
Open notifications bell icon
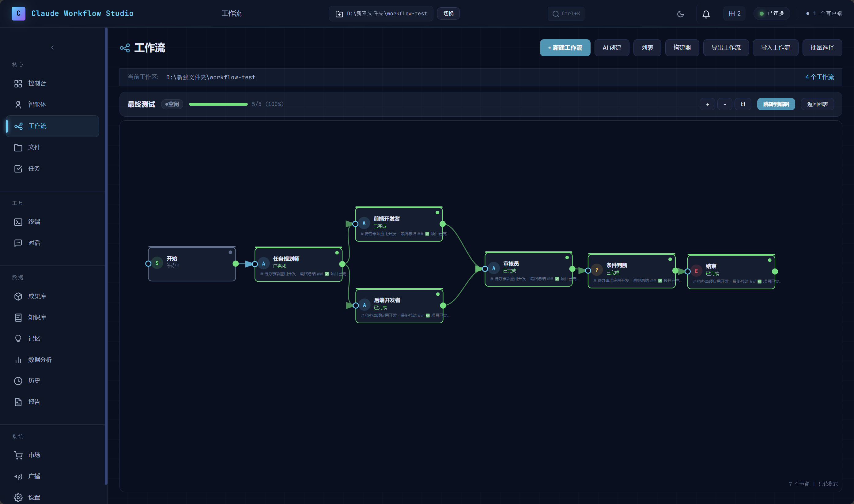coord(706,14)
